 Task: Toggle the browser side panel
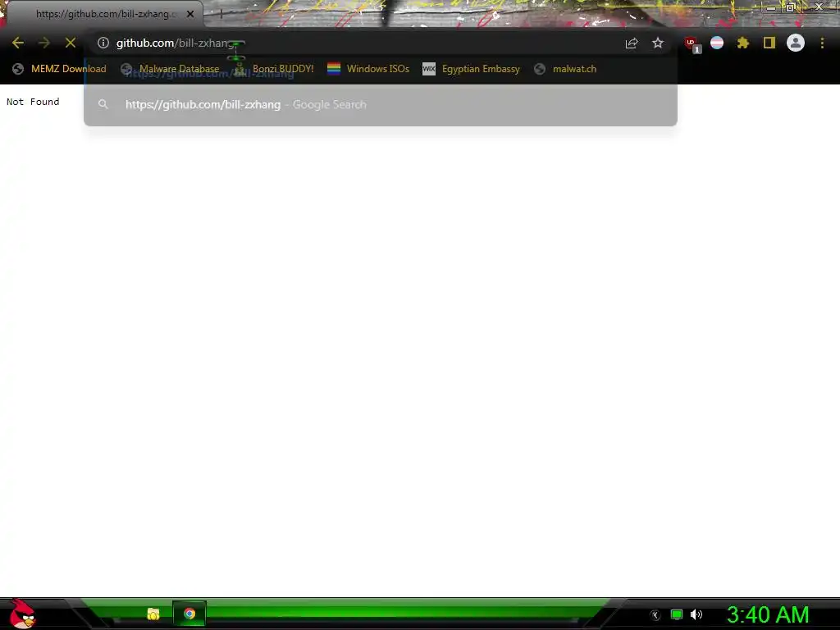(x=769, y=43)
